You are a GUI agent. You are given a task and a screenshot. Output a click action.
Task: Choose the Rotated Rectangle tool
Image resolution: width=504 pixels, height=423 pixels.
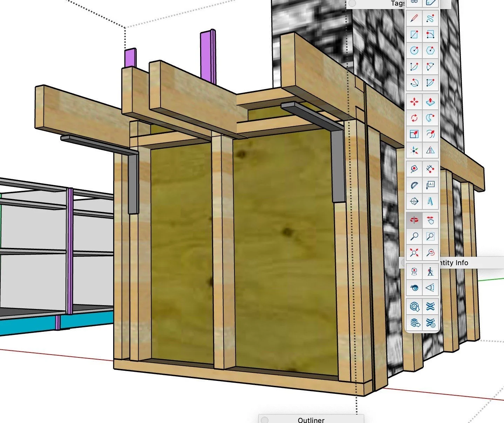coord(430,34)
